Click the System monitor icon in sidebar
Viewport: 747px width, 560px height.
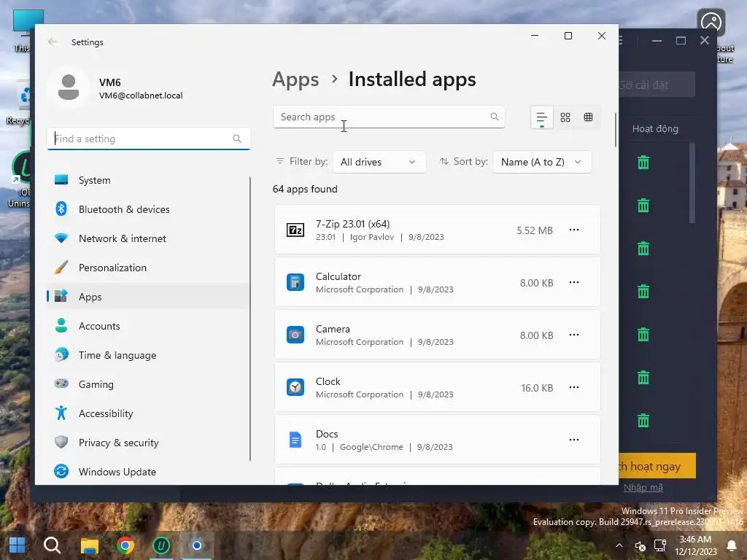point(61,179)
